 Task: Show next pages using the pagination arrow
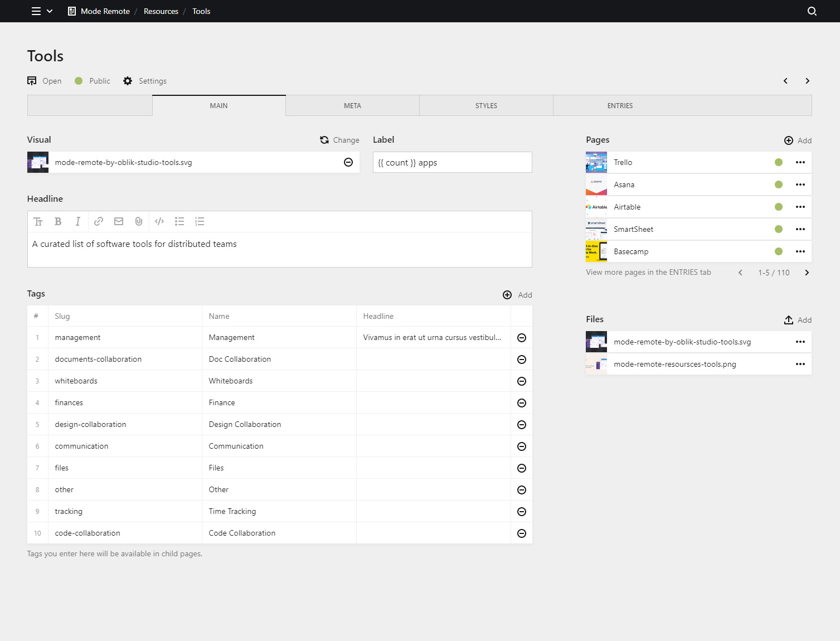[x=807, y=273]
